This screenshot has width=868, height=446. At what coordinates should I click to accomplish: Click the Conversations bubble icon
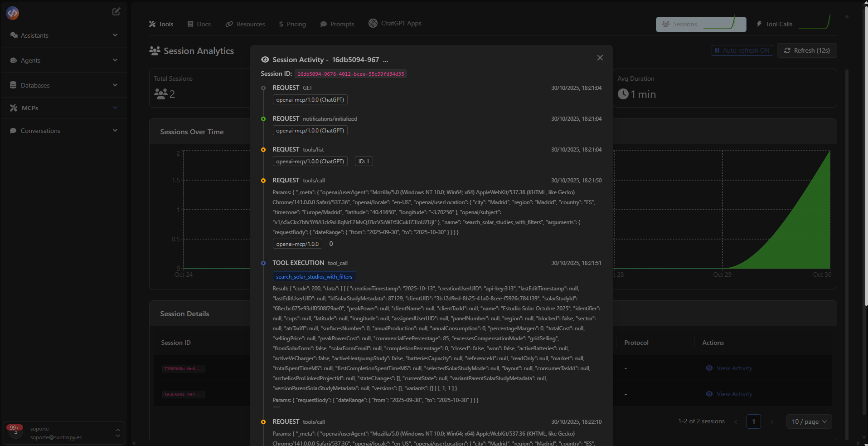pyautogui.click(x=13, y=131)
